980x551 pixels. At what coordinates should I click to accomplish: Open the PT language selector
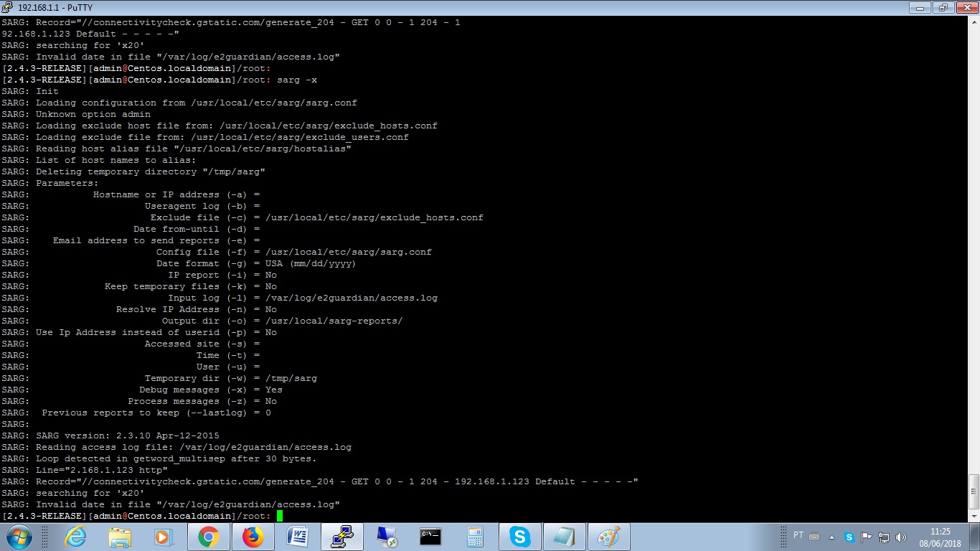point(798,536)
